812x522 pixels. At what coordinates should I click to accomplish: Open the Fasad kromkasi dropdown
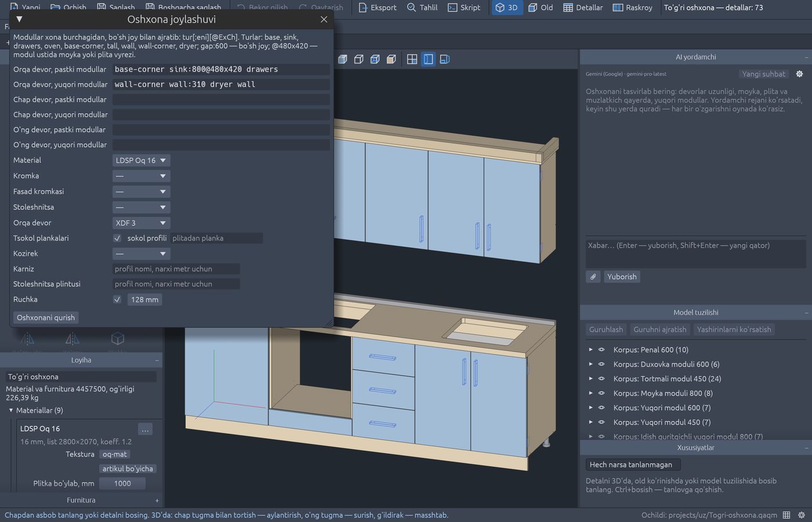[x=141, y=191]
